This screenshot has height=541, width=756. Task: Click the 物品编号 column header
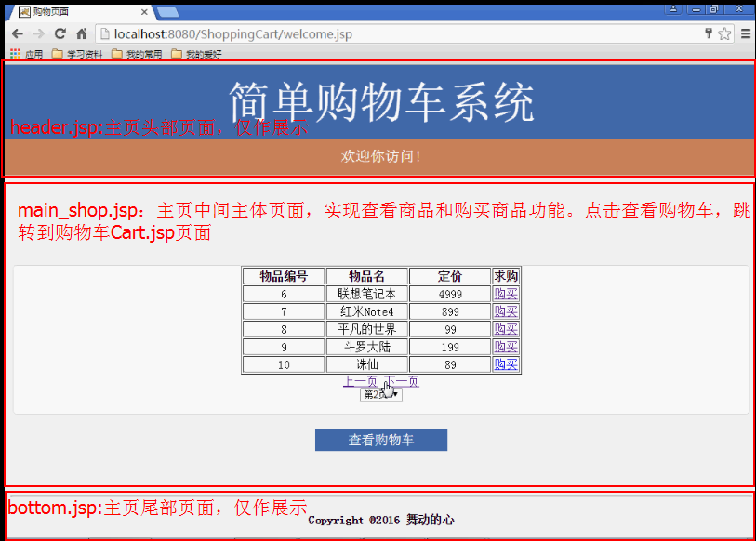click(x=284, y=276)
